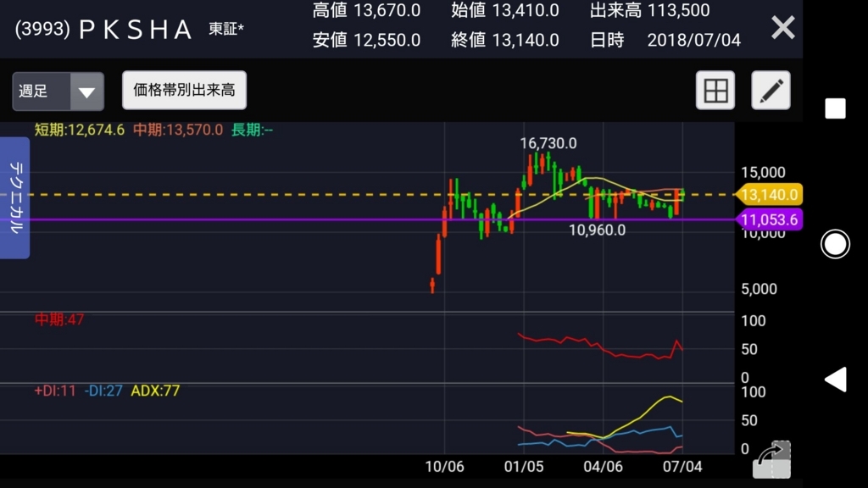868x488 pixels.
Task: Select the yellow 13,140.0 price tag
Action: 769,195
